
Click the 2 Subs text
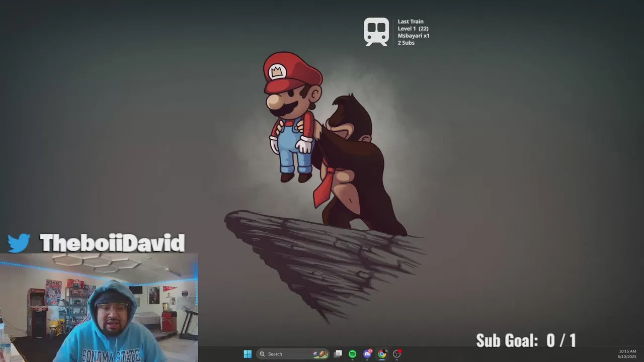click(x=406, y=43)
